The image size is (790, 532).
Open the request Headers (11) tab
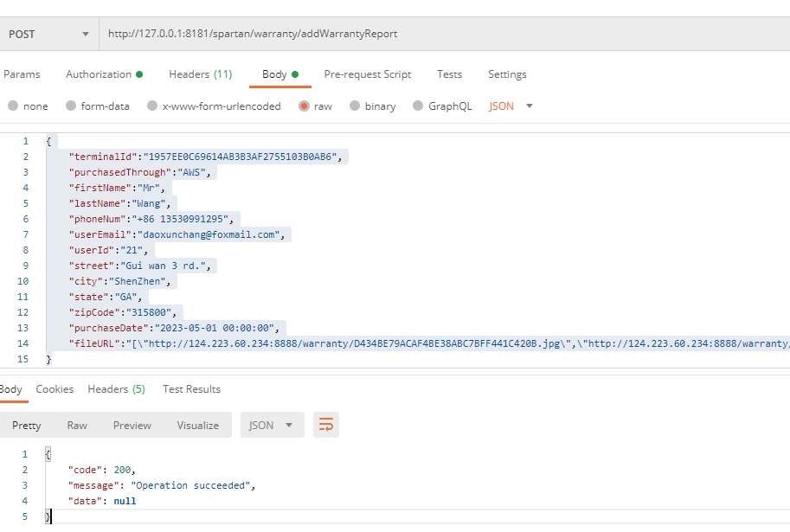point(200,74)
